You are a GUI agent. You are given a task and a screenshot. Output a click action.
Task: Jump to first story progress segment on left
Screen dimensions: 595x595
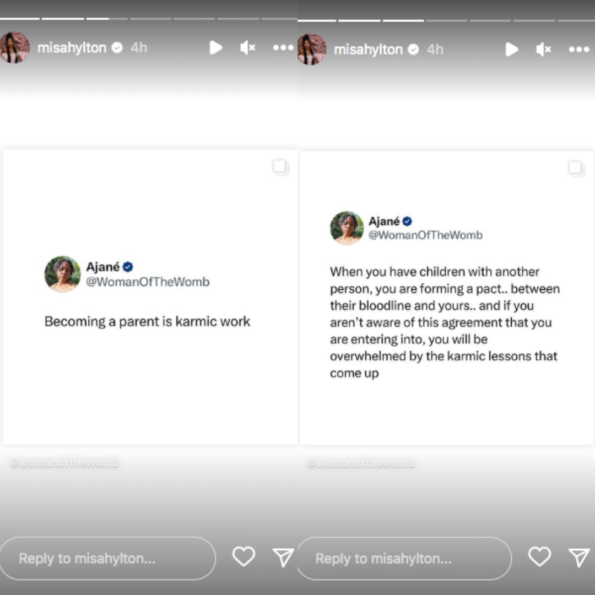pyautogui.click(x=20, y=18)
